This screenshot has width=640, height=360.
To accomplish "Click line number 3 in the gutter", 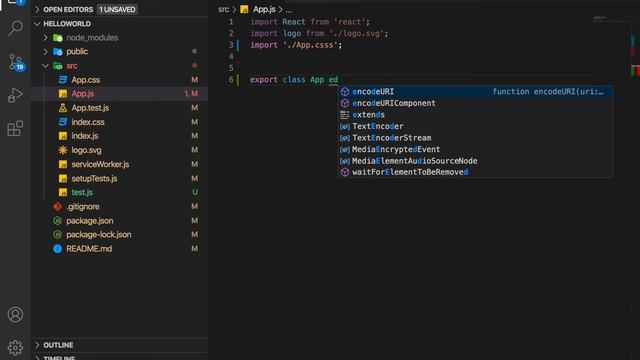I will (231, 44).
